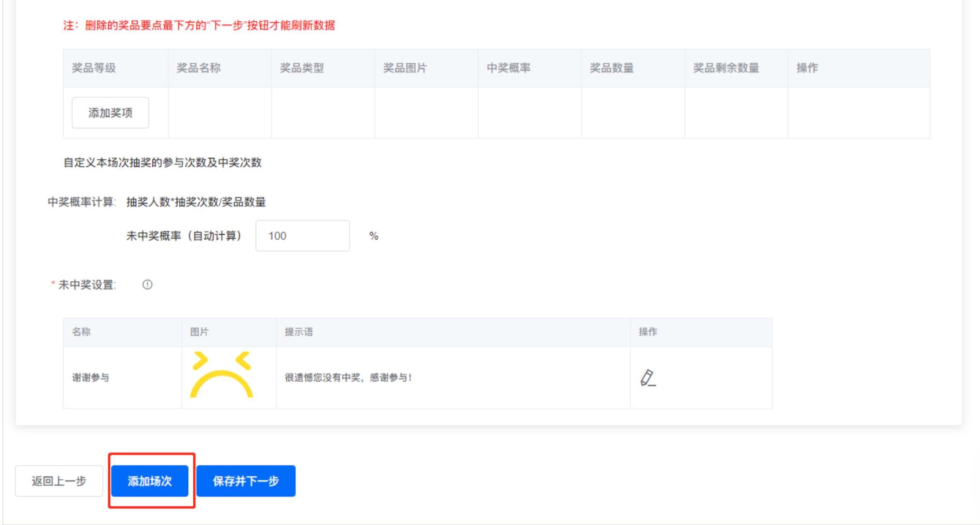The image size is (980, 525).
Task: Click the 奖品图片 column header
Action: tap(405, 68)
